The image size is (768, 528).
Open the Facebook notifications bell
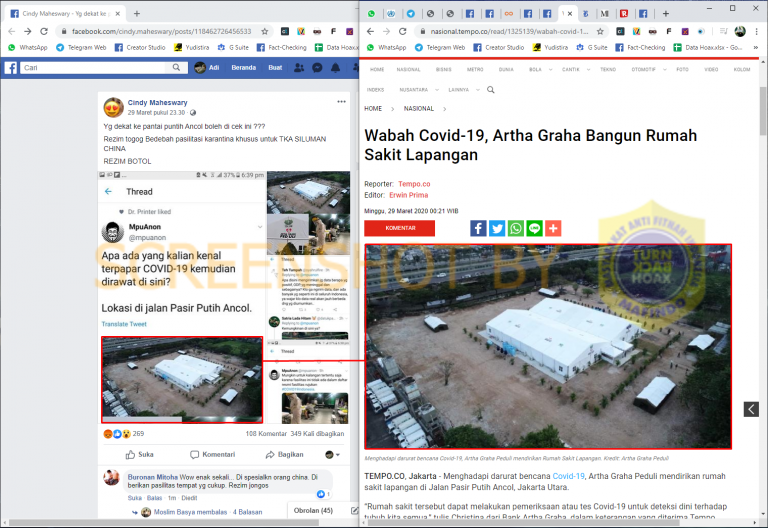336,68
